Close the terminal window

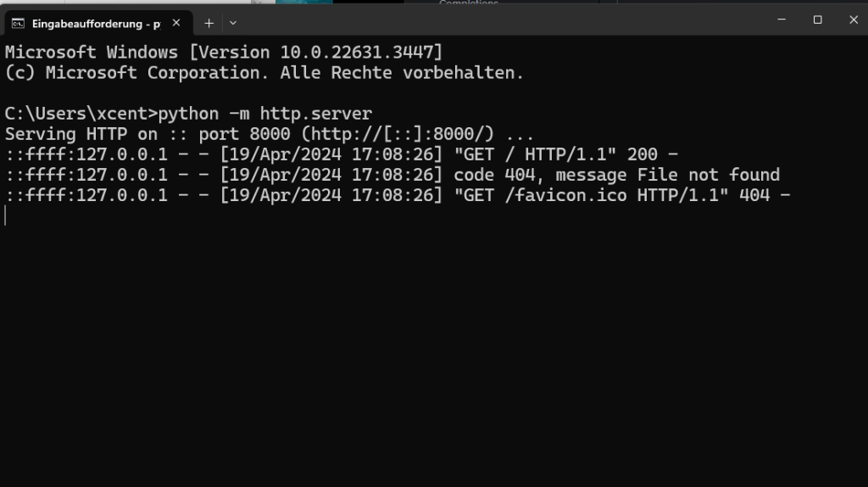coord(853,20)
